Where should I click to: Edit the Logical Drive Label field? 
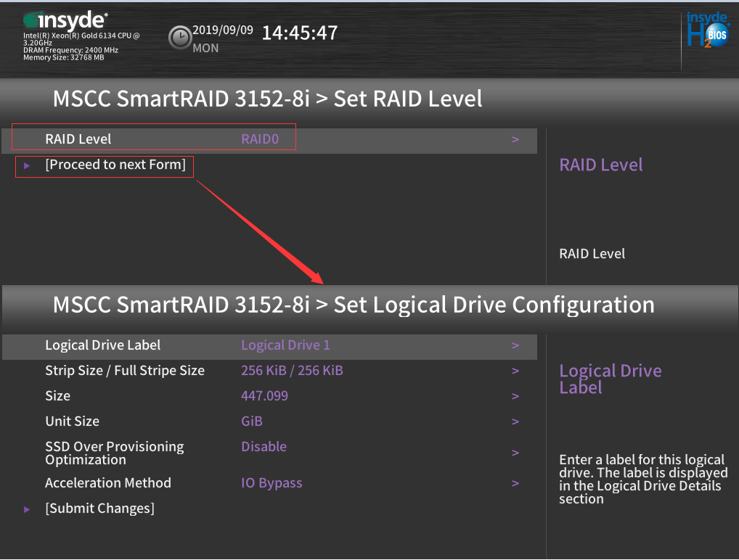[269, 347]
